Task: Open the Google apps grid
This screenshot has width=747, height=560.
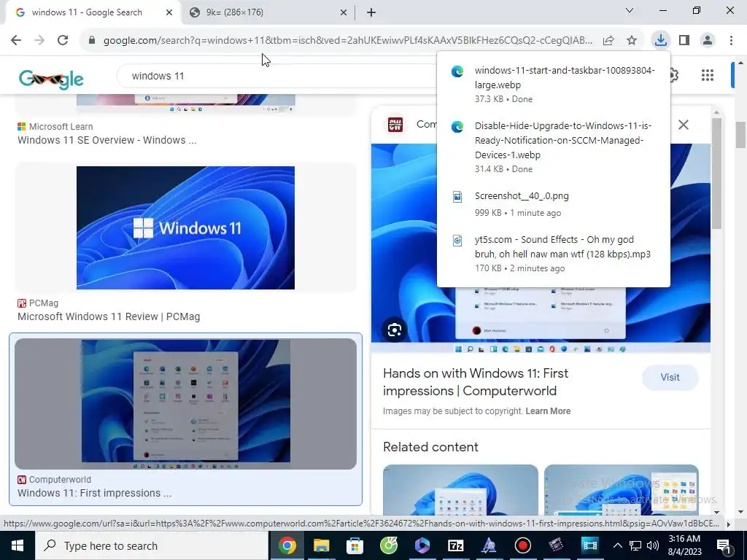Action: coord(708,75)
